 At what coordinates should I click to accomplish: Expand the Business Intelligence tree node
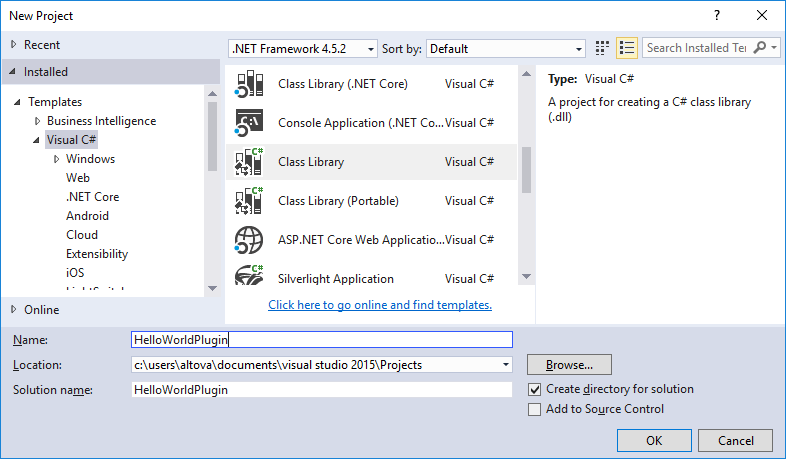[38, 121]
